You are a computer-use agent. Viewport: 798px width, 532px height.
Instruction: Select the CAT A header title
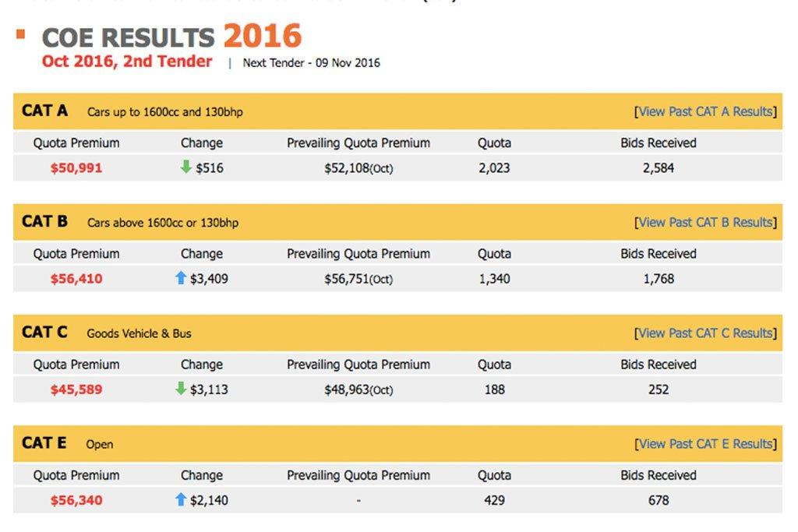click(x=44, y=111)
